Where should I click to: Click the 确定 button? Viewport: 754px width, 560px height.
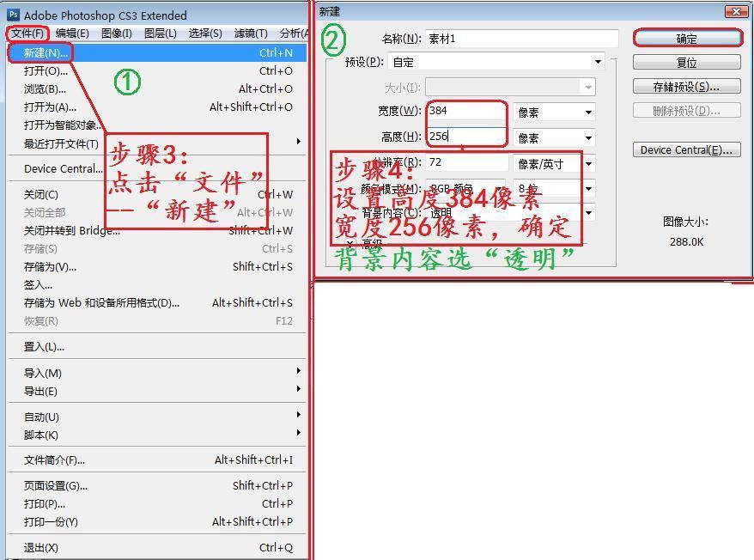(x=687, y=39)
